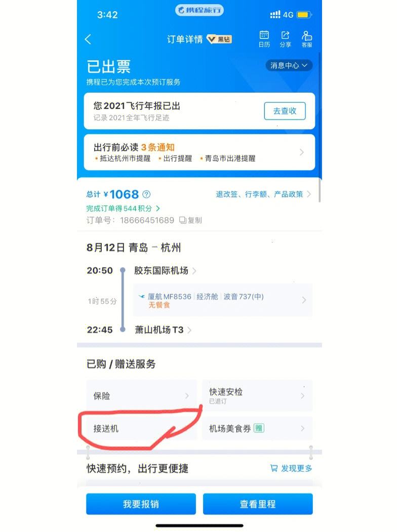Select the 接送机 service item
399x532 pixels.
[x=141, y=429]
